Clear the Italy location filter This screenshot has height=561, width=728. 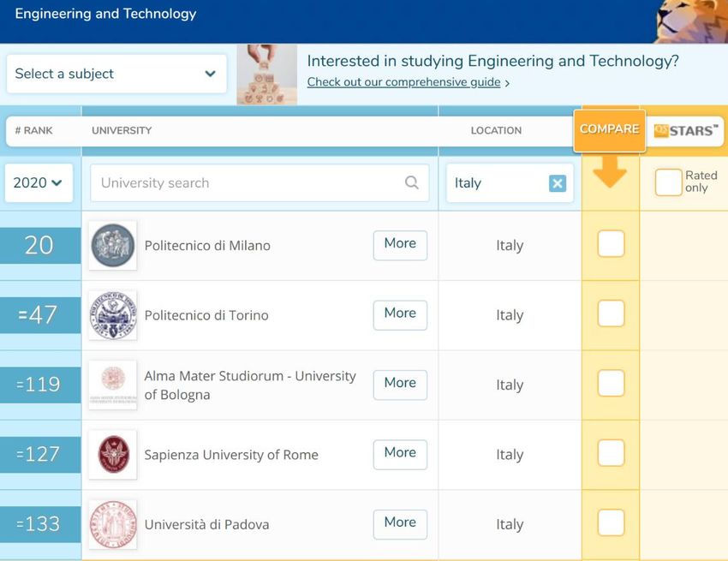(558, 183)
